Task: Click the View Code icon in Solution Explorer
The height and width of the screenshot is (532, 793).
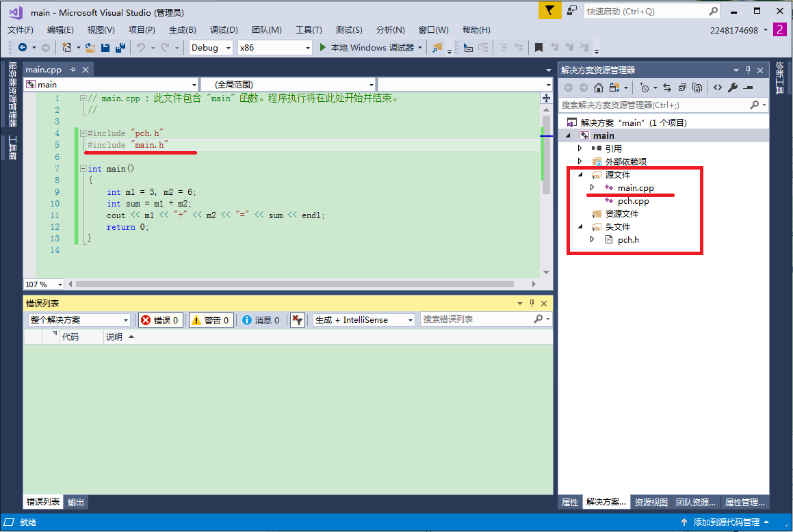Action: [x=716, y=88]
